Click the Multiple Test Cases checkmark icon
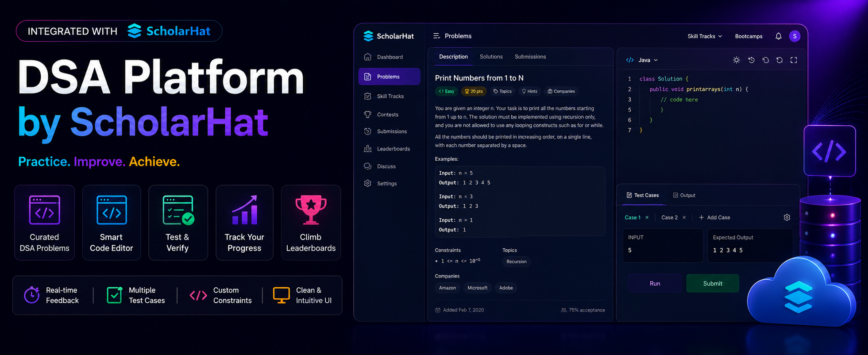The height and width of the screenshot is (355, 868). pyautogui.click(x=115, y=295)
